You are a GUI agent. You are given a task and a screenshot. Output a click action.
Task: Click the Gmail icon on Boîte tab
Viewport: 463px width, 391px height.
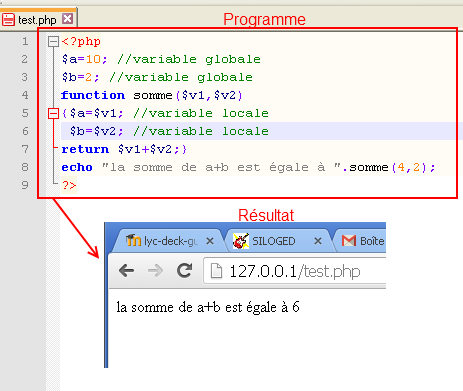(349, 241)
